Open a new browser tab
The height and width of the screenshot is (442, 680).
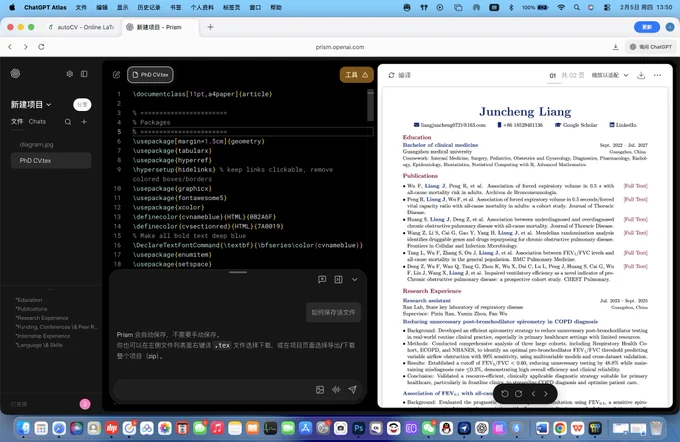(x=210, y=27)
